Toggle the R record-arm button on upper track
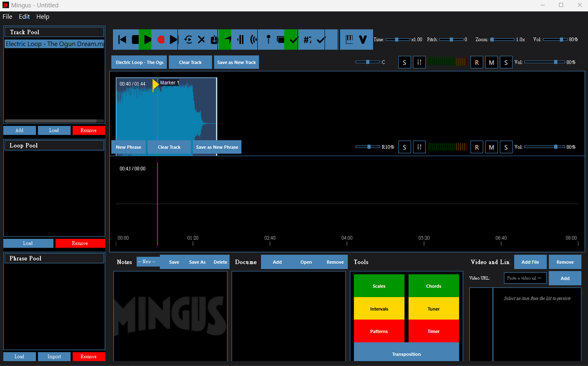Viewport: 588px width, 366px height. (x=477, y=62)
